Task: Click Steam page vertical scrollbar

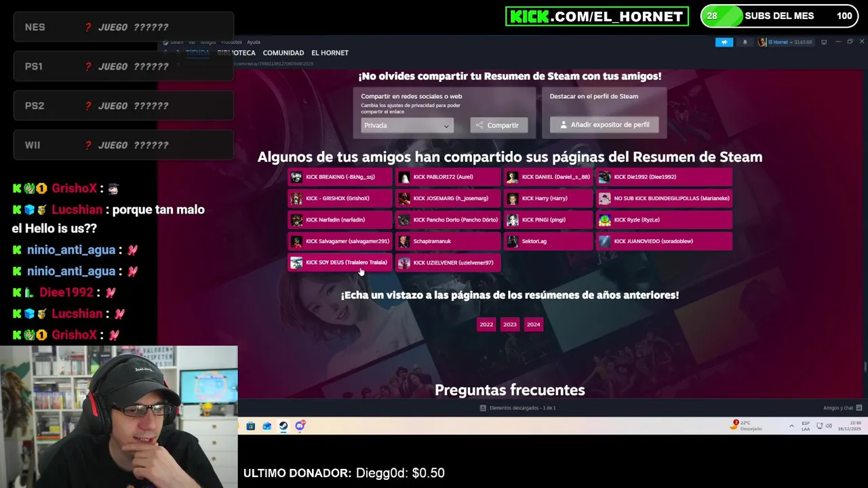Action: pos(865,366)
